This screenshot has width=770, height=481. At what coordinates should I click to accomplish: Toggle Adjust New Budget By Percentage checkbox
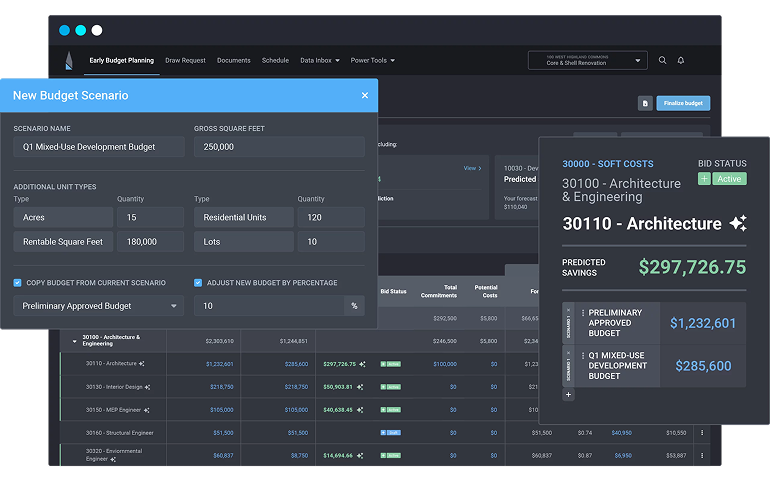pyautogui.click(x=198, y=283)
